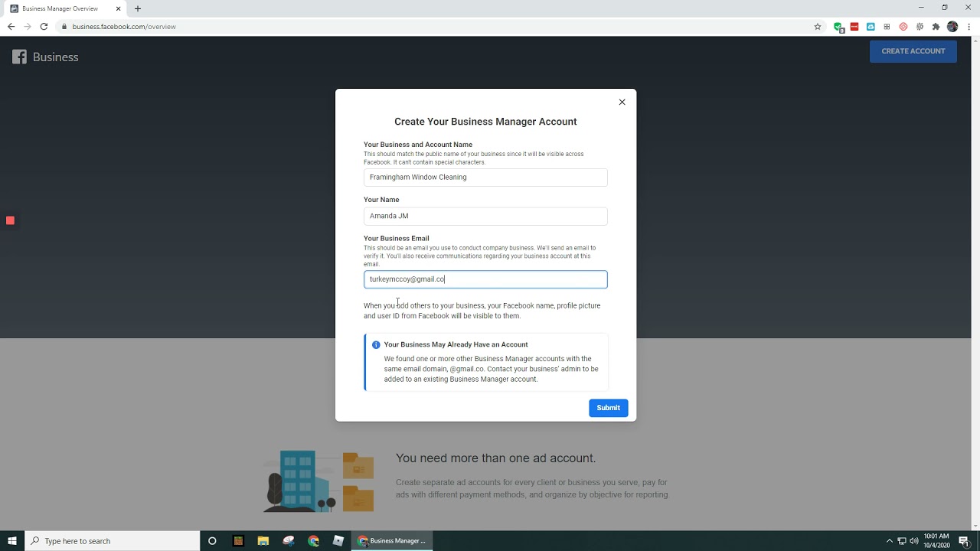Click the Create Account button

[913, 51]
